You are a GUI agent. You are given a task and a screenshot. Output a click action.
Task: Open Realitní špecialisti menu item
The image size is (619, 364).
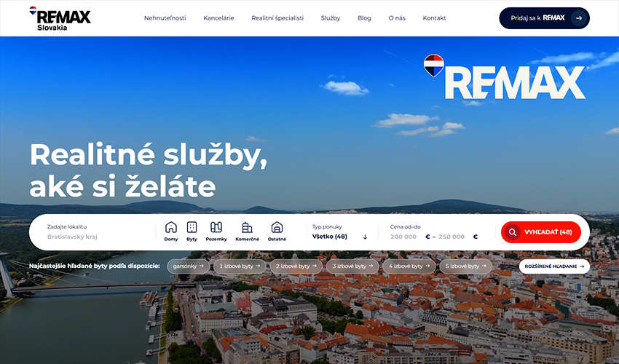point(277,18)
